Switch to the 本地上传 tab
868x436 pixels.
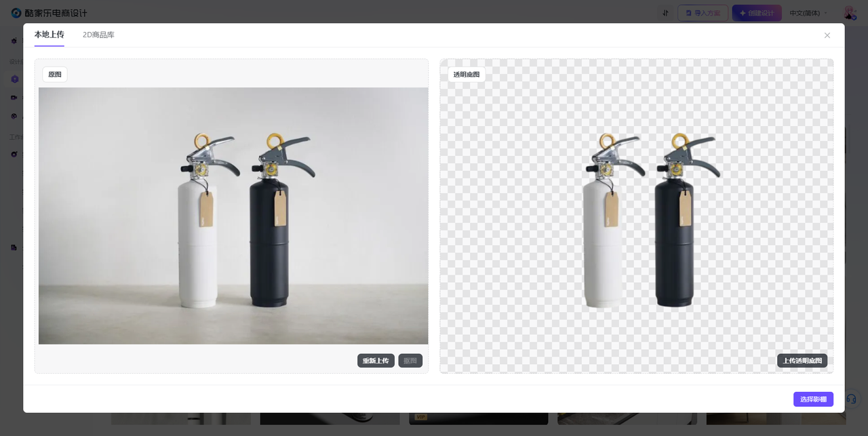tap(49, 35)
